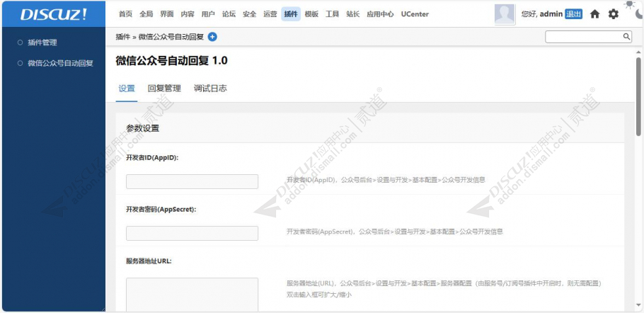The image size is (644, 313).
Task: Click the admin avatar thumbnail
Action: tap(505, 14)
